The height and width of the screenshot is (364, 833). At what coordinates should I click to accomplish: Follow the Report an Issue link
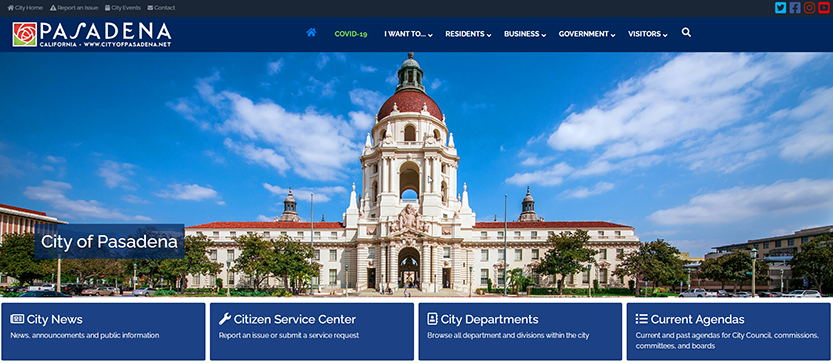(74, 8)
